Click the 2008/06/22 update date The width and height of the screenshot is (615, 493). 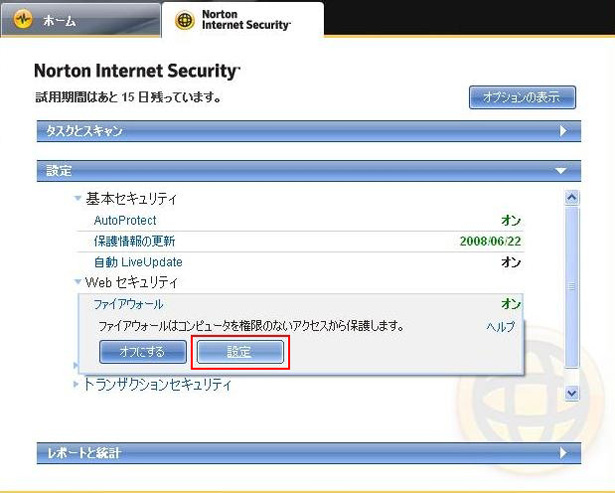(490, 241)
